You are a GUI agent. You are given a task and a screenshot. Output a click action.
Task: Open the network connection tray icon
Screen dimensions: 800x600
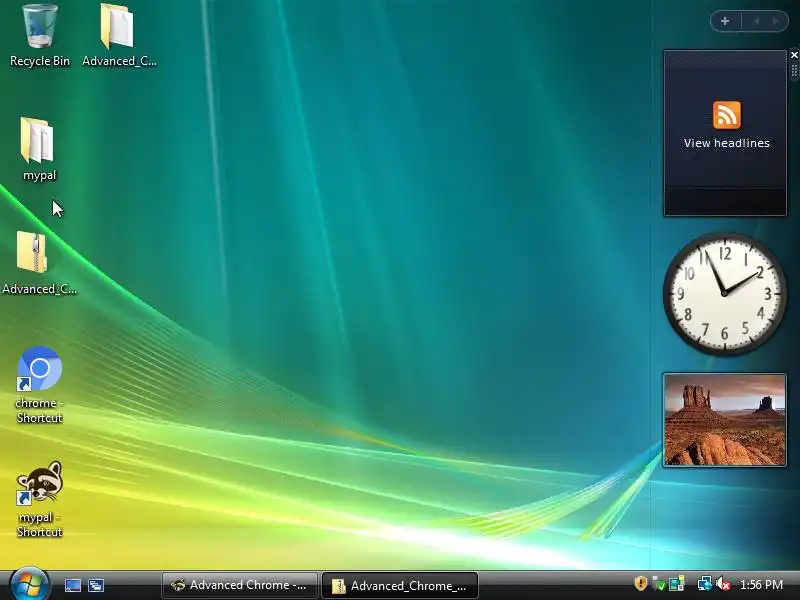704,584
